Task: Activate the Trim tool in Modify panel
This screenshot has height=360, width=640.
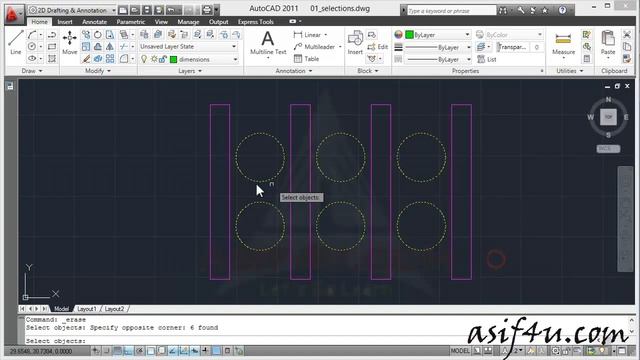Action: coord(124,47)
